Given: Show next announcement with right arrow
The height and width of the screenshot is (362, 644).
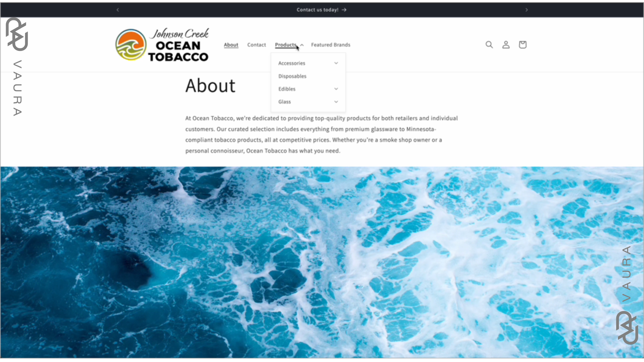Looking at the screenshot, I should tap(526, 10).
